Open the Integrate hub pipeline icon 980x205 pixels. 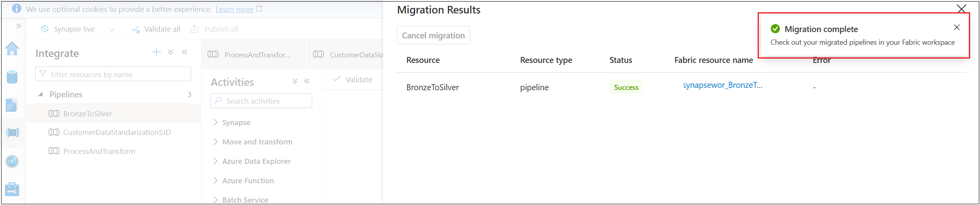click(x=12, y=133)
